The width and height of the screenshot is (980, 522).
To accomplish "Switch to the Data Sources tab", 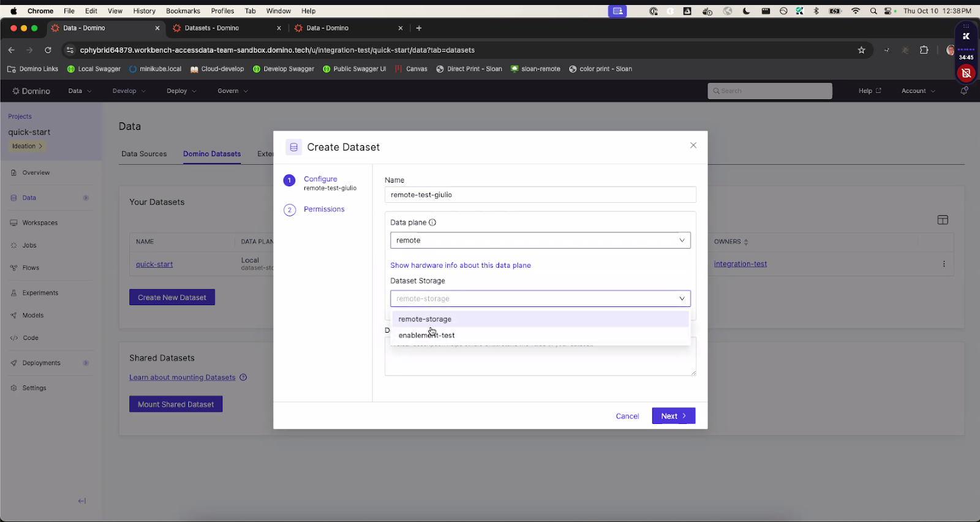I will click(144, 154).
